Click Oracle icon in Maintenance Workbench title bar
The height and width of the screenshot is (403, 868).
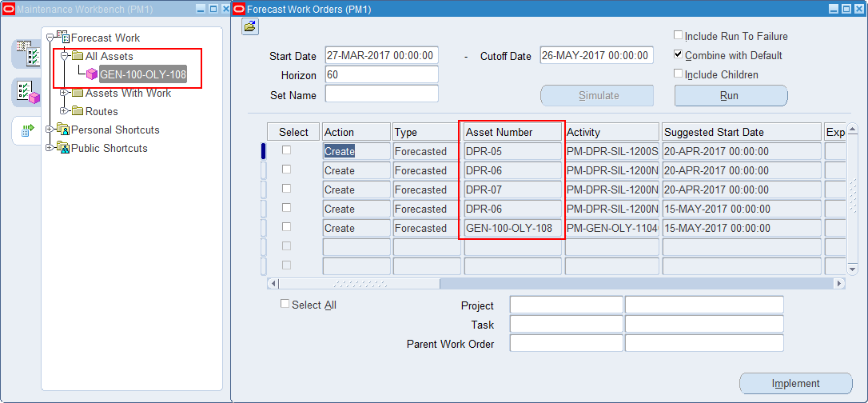click(x=8, y=9)
